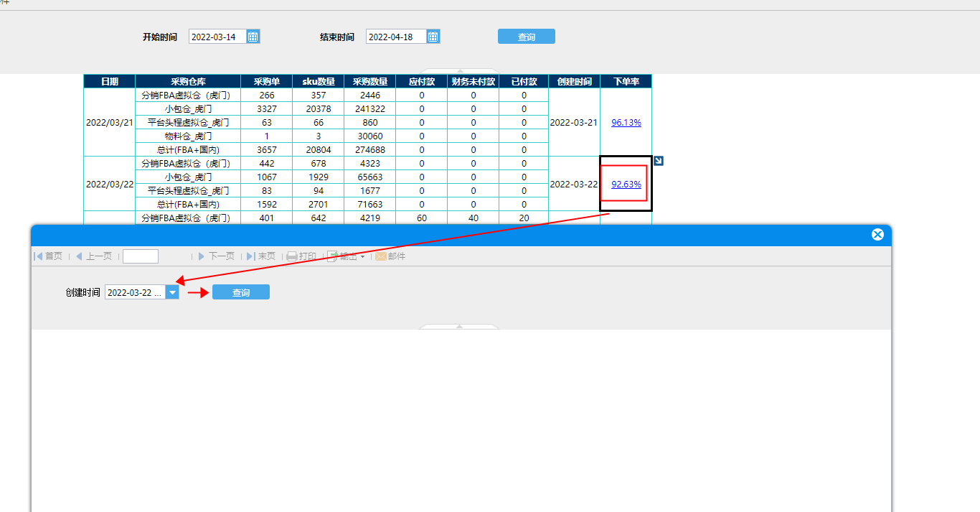Click the 财务未付款 column header
Viewport: 980px width, 512px height.
(473, 82)
